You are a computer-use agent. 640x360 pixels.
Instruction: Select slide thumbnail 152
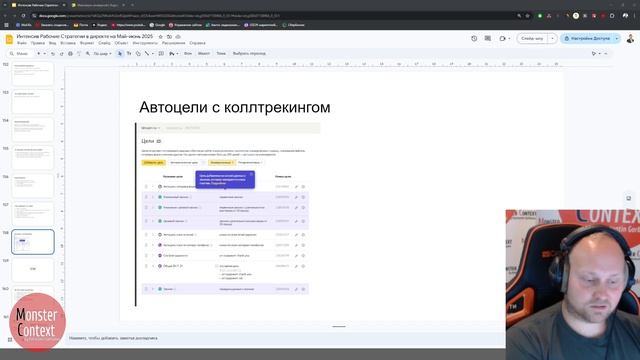33,73
